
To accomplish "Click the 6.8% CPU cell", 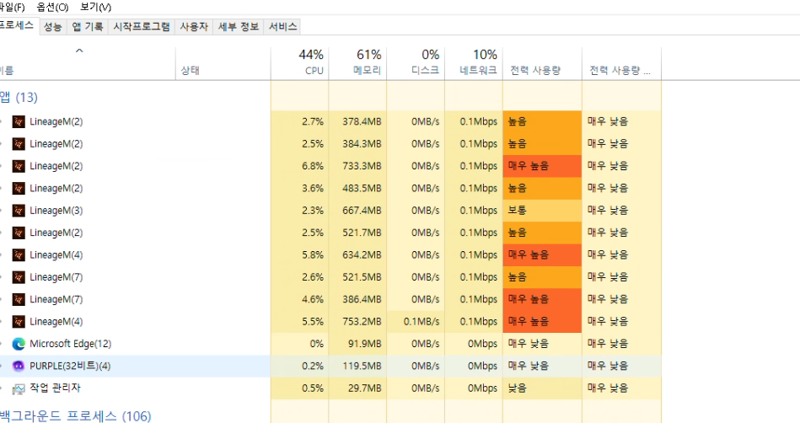I will (x=299, y=166).
